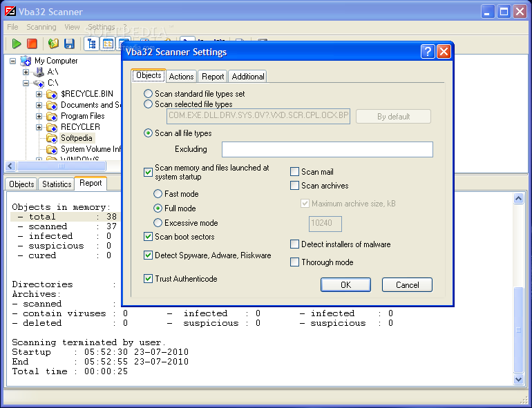Click the $RECYCLE.BIN folder icon

click(52, 94)
